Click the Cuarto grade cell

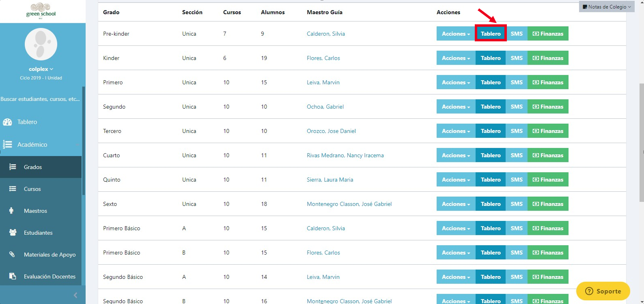click(x=112, y=155)
